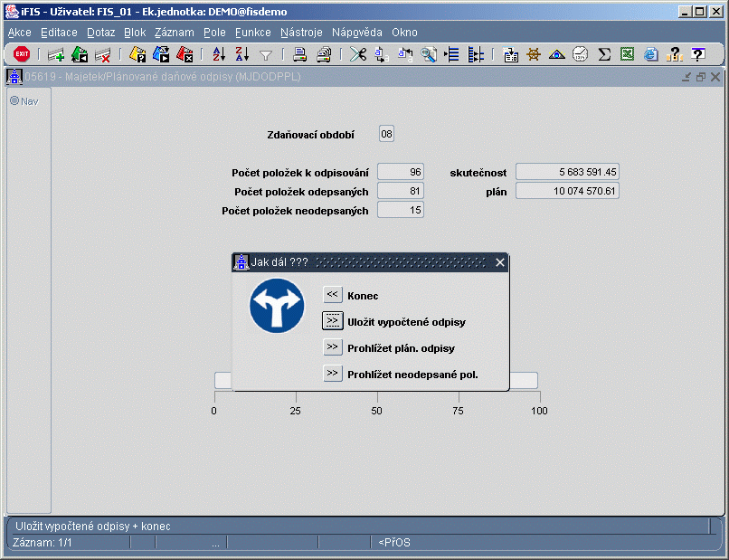Click the red cancel query icon
This screenshot has height=560, width=729.
click(x=185, y=55)
